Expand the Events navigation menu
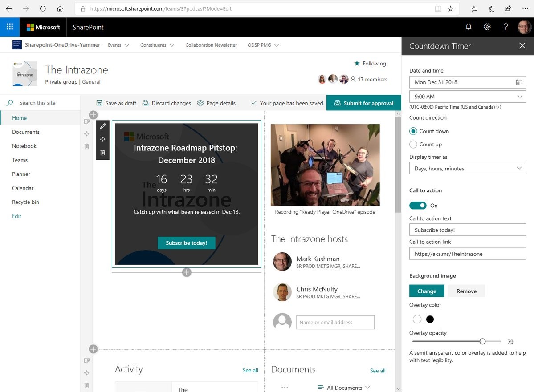 point(118,45)
